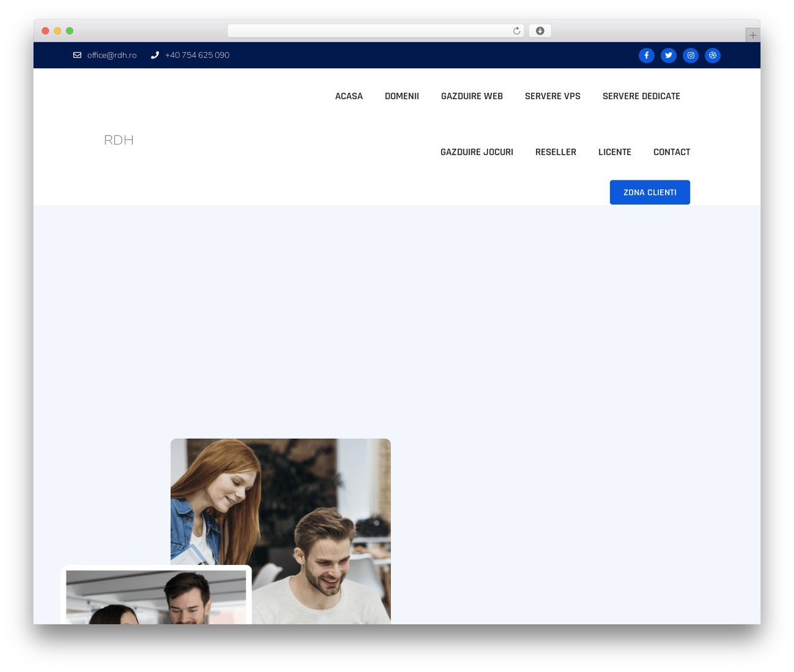Click the RDH site logo
The image size is (794, 672).
pyautogui.click(x=119, y=140)
